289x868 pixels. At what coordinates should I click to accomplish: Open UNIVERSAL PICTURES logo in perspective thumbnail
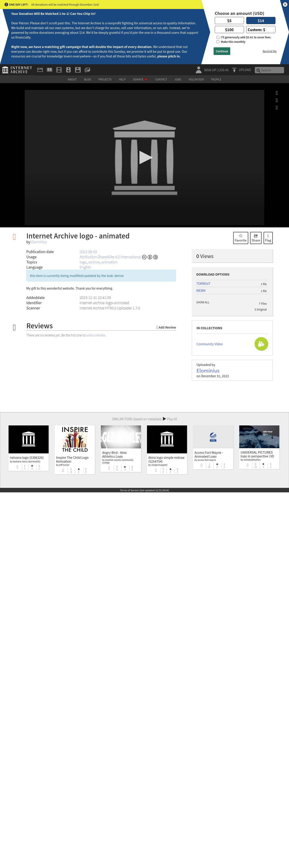pos(259,437)
